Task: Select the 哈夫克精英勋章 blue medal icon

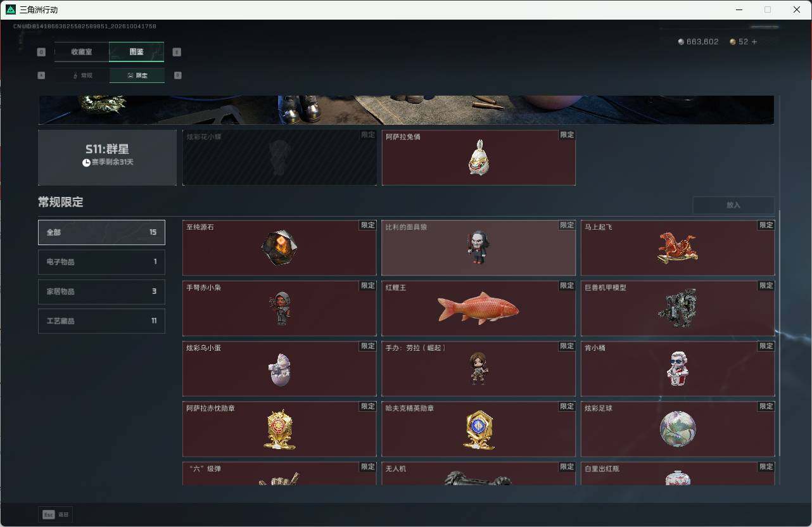Action: point(478,430)
